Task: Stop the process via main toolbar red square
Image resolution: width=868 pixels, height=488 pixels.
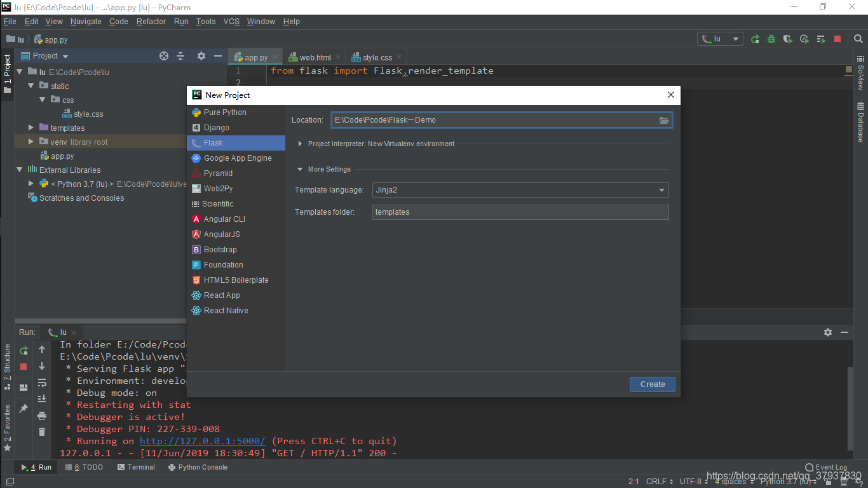Action: tap(837, 39)
